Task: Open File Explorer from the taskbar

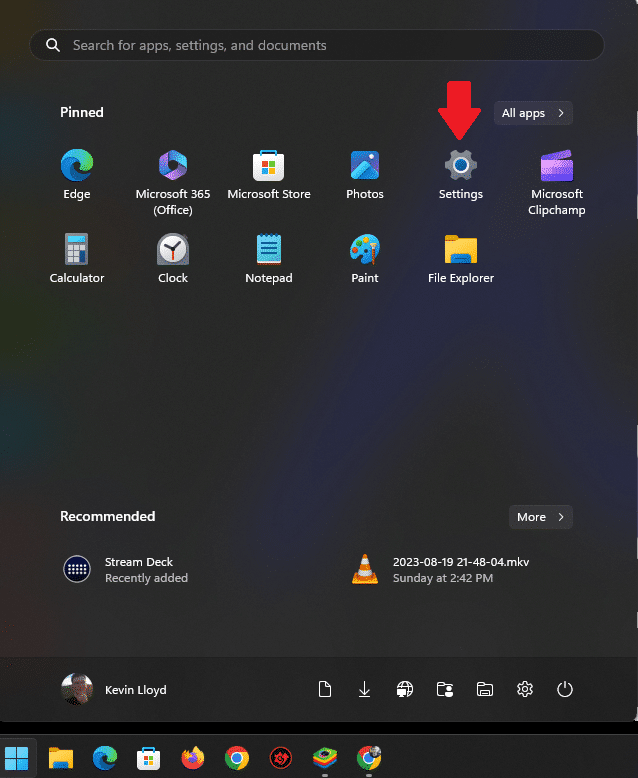Action: click(61, 758)
